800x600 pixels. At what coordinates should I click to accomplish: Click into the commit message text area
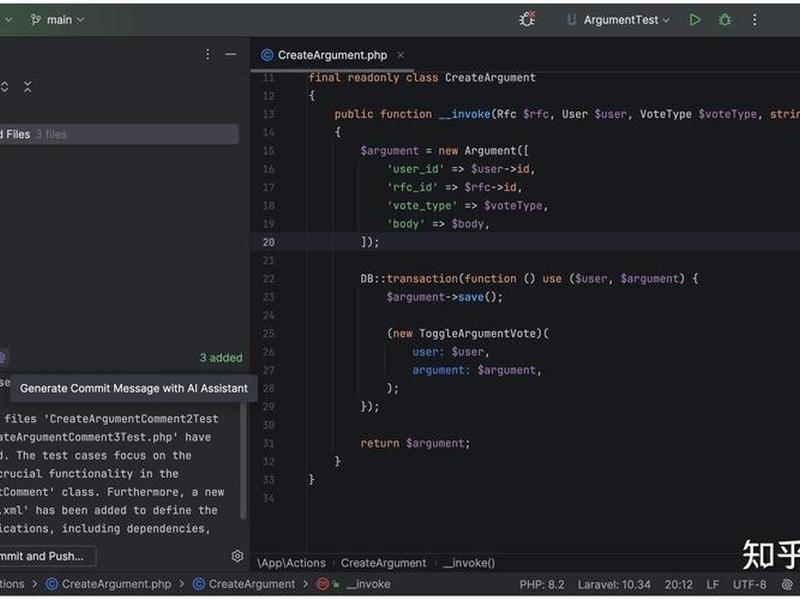click(x=117, y=473)
